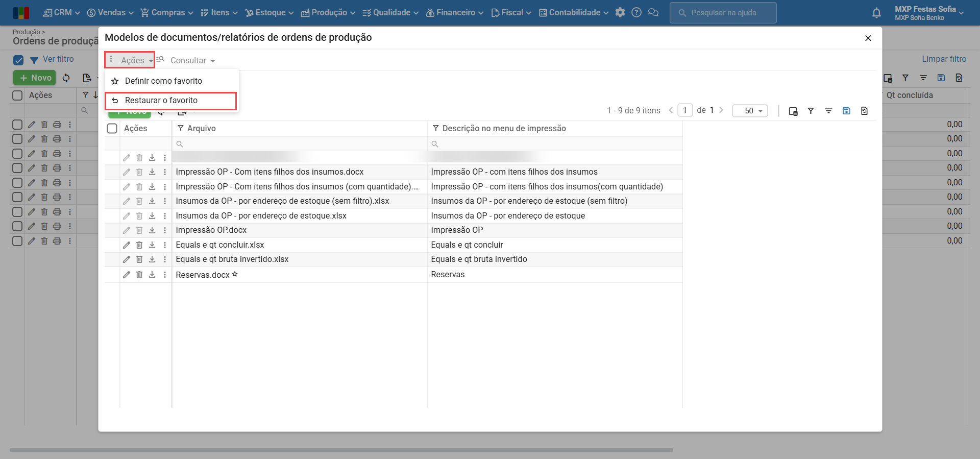Expand the Consultar dropdown
The image size is (980, 459).
pos(192,60)
